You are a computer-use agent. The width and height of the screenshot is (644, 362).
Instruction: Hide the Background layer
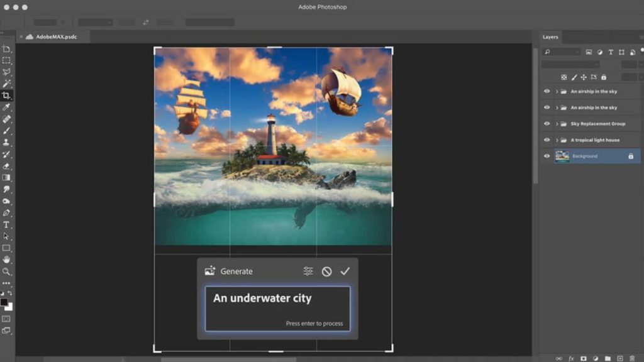point(547,156)
